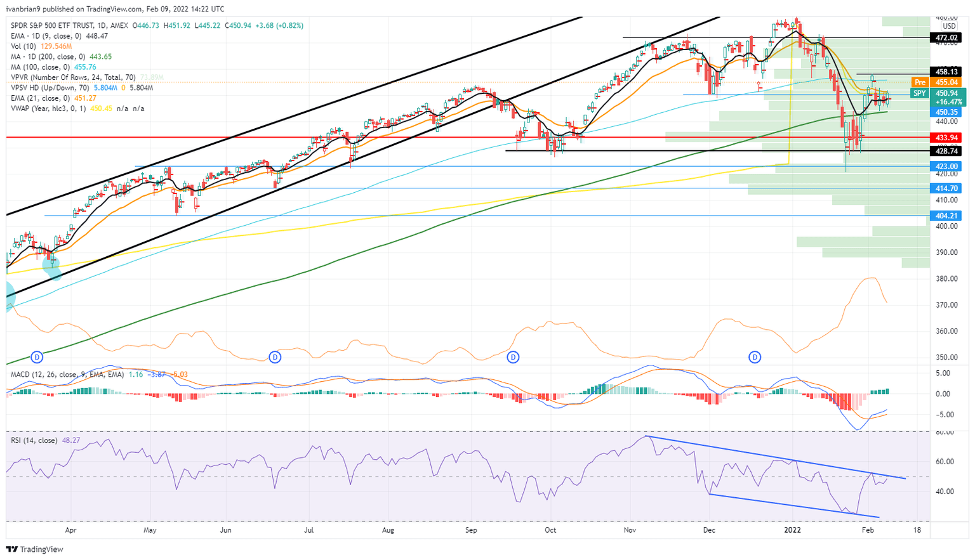
Task: Click the Aug label on time axis
Action: click(x=388, y=530)
